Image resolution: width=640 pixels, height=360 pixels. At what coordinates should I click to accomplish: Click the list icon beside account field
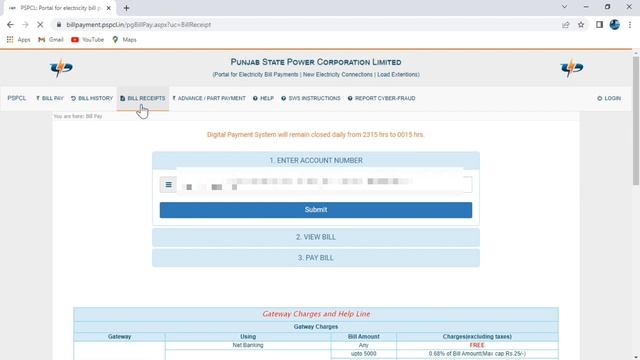coord(168,184)
